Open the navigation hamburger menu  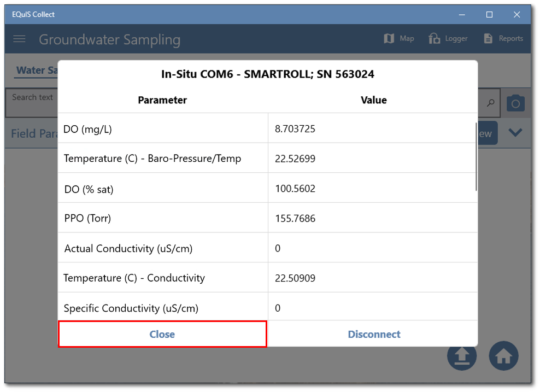tap(19, 38)
